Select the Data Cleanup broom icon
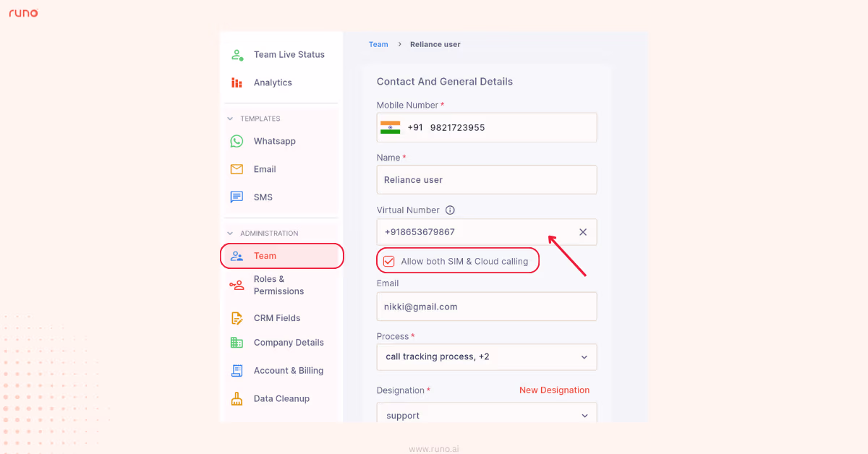The width and height of the screenshot is (868, 454). click(237, 398)
